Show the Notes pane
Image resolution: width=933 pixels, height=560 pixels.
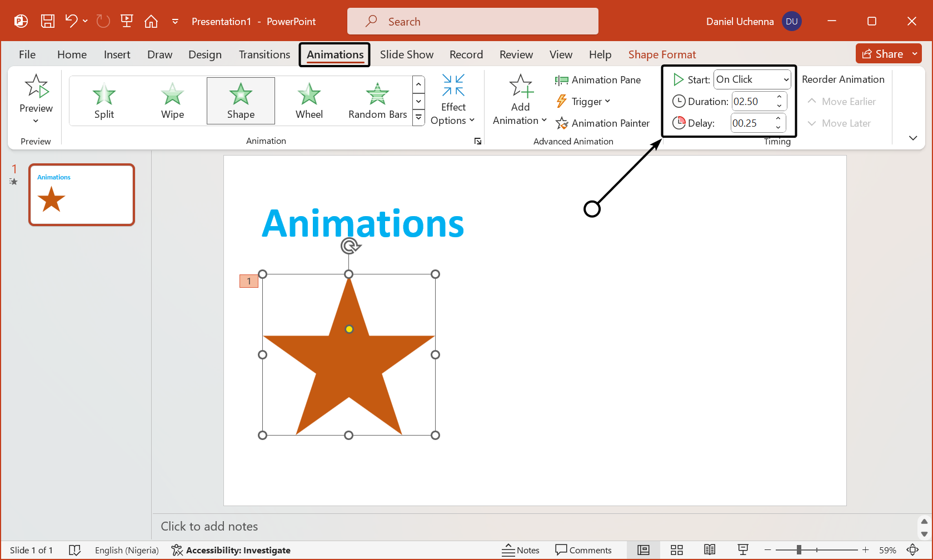[x=521, y=549]
